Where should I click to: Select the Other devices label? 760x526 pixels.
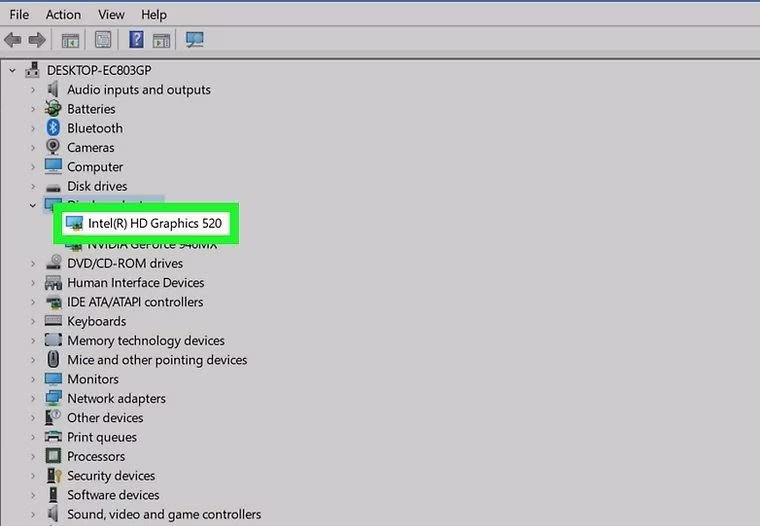pos(105,417)
